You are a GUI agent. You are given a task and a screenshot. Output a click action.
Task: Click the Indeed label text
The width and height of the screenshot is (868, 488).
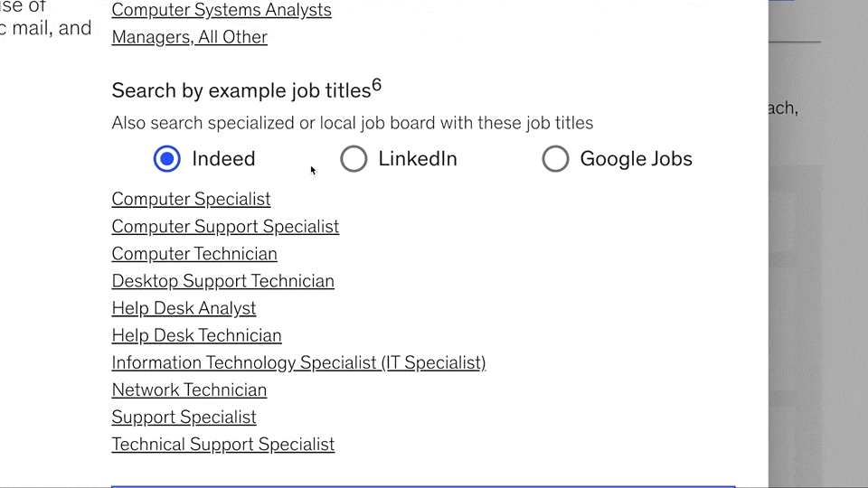point(223,159)
